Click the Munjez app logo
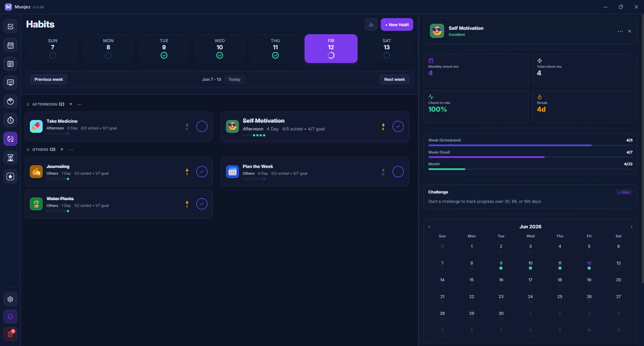Image resolution: width=644 pixels, height=346 pixels. coord(8,7)
